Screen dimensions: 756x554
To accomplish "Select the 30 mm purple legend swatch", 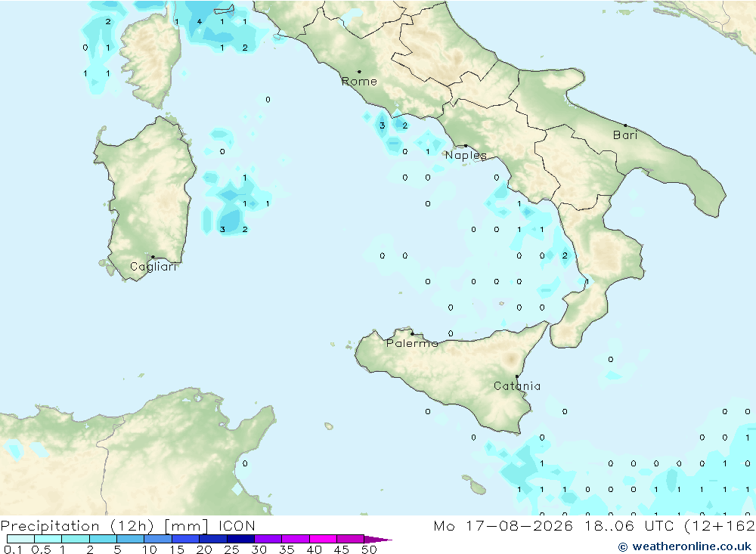I will click(x=268, y=539).
